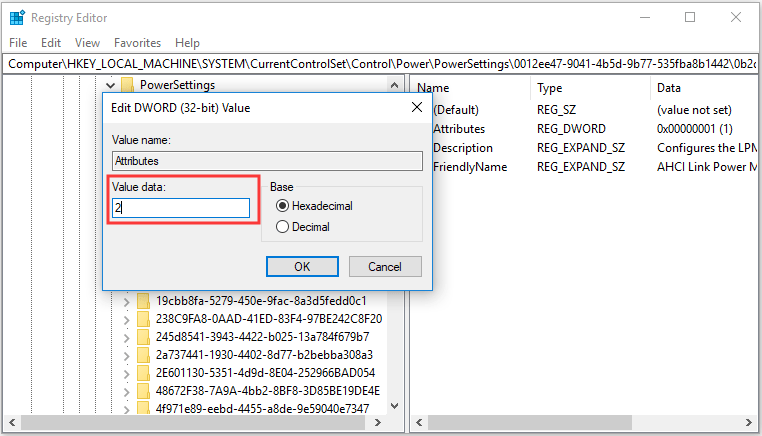Select the Description value entry
The height and width of the screenshot is (436, 762).
tap(463, 148)
